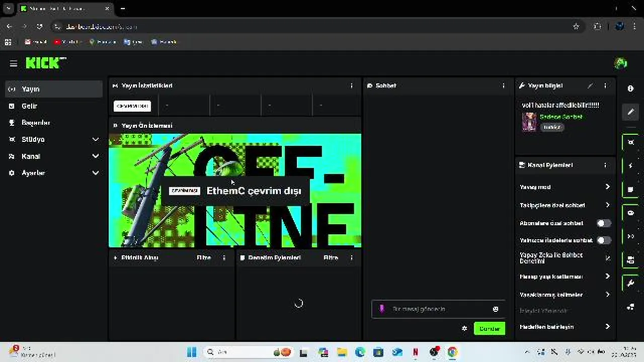Click the info icon in right rail
This screenshot has width=644, height=362.
click(x=630, y=88)
